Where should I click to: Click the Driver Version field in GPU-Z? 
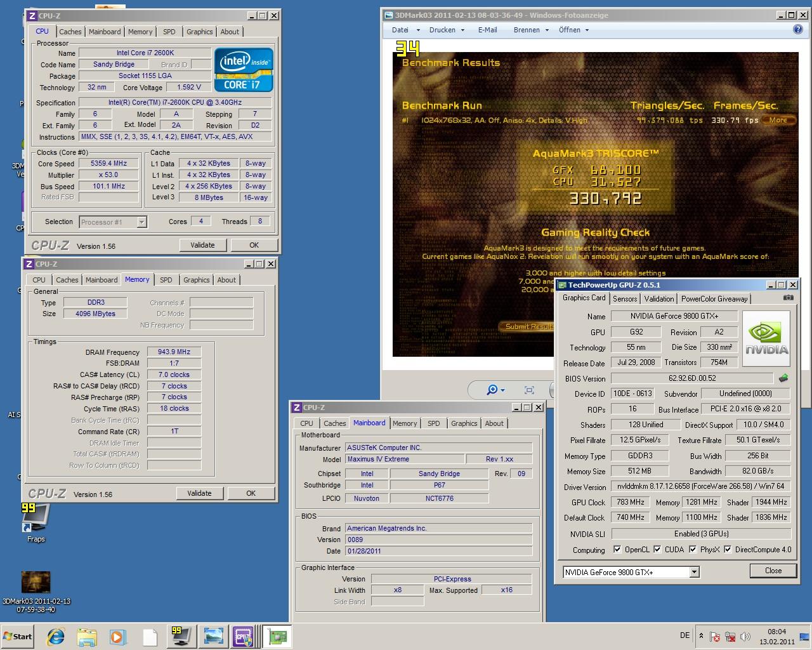click(x=701, y=486)
